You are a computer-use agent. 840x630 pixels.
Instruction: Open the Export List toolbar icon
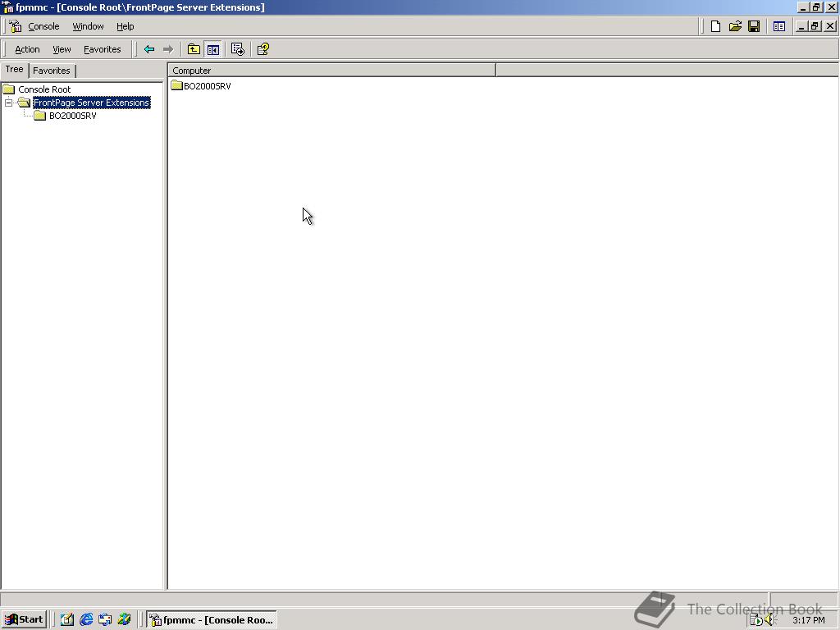(x=237, y=48)
